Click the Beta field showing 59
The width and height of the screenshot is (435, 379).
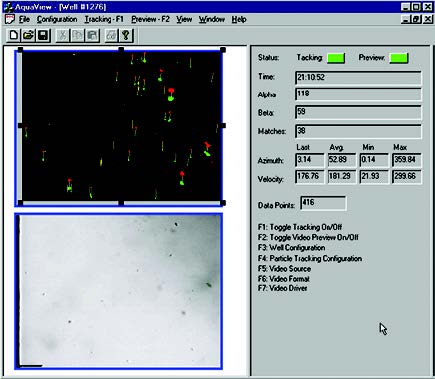pos(358,112)
